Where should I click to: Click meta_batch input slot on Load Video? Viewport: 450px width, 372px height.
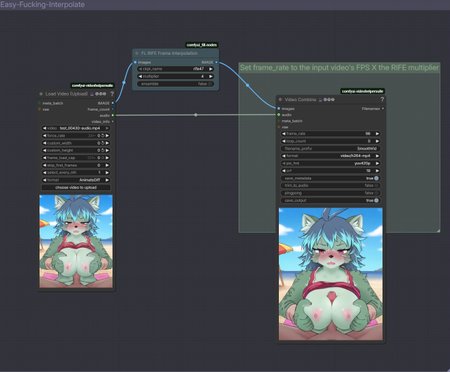coord(40,103)
